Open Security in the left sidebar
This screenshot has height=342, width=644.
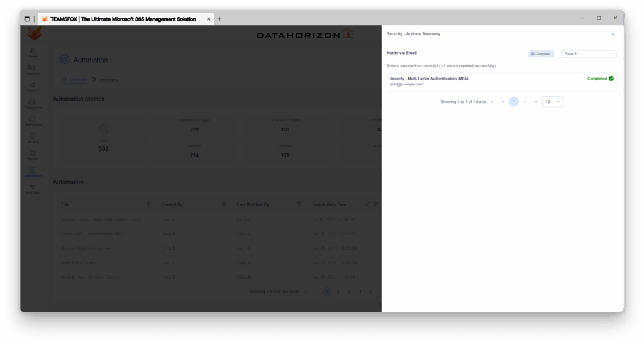click(x=33, y=138)
